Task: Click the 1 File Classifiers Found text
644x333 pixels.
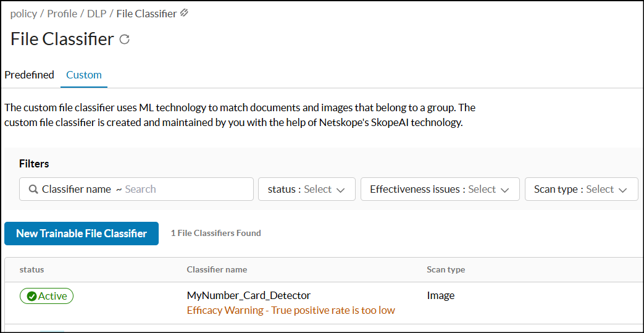Action: (215, 233)
